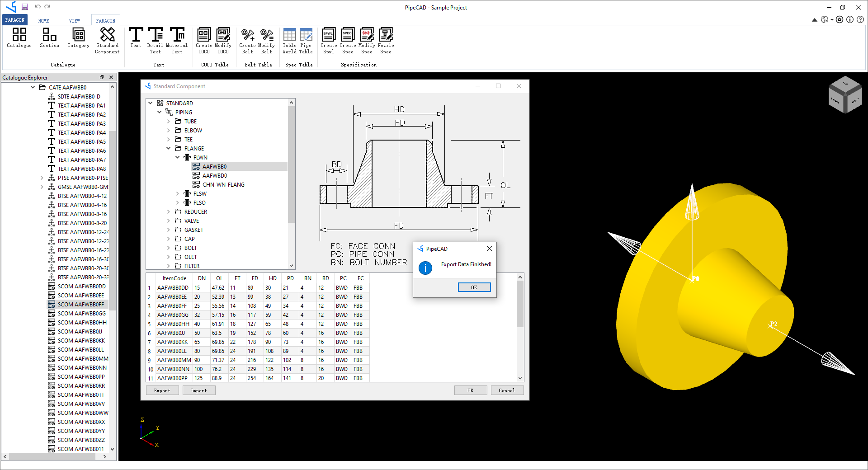Open the Create Spec tool
Screen dimensions: 868x470
click(x=348, y=40)
